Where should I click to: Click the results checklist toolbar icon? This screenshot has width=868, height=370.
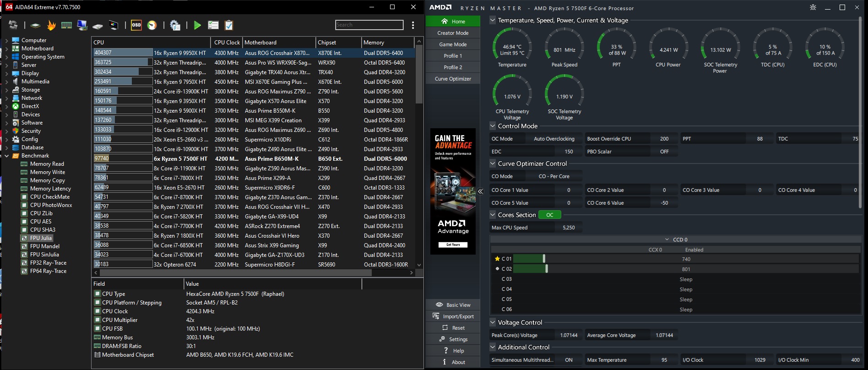[x=213, y=25]
